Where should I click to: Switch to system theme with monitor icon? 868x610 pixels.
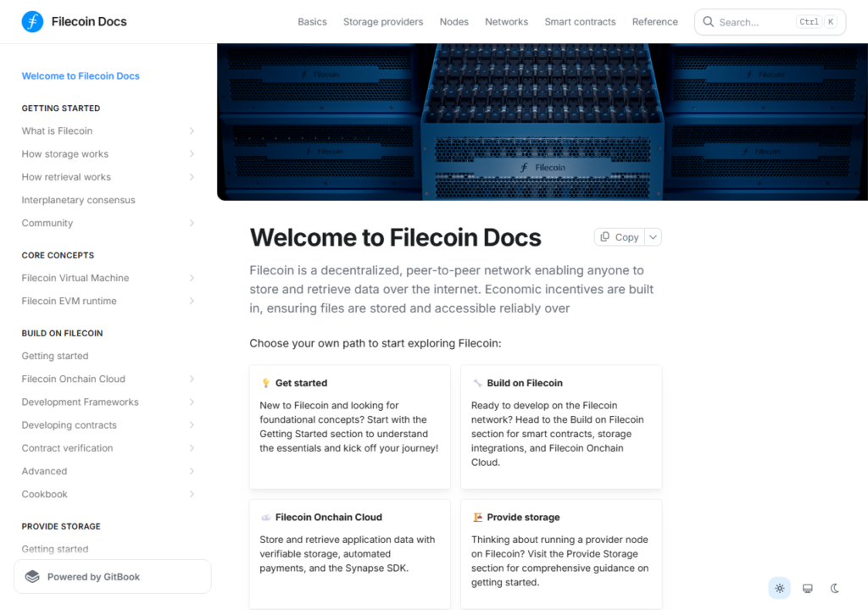click(x=808, y=589)
